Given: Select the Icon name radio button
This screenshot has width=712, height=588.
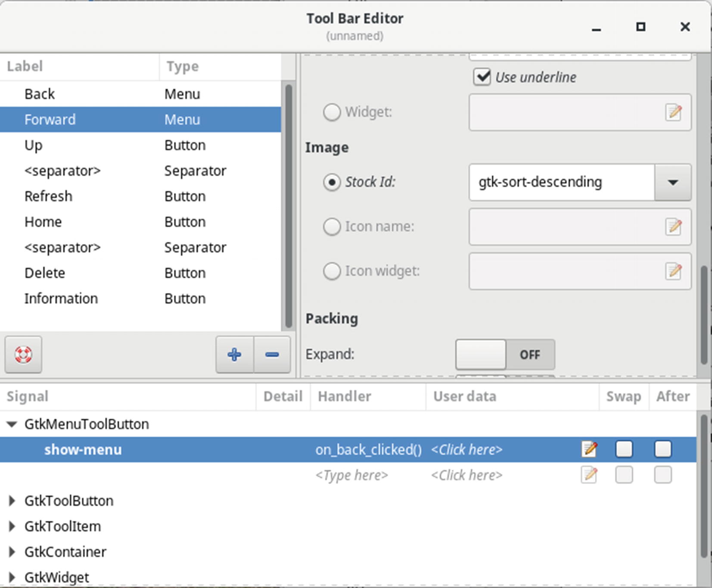Looking at the screenshot, I should coord(332,227).
